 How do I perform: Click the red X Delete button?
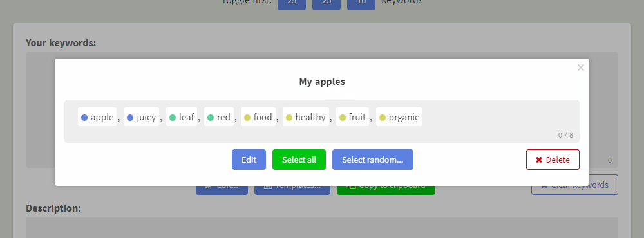point(553,160)
